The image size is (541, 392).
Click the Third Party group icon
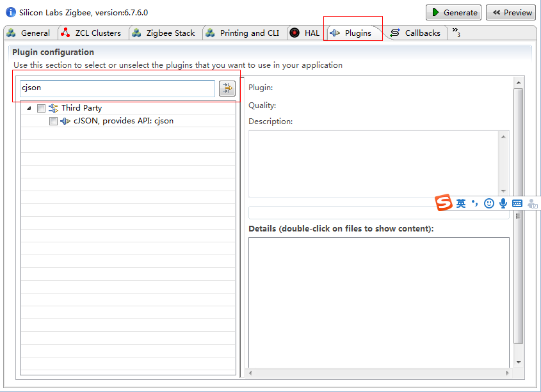point(54,108)
